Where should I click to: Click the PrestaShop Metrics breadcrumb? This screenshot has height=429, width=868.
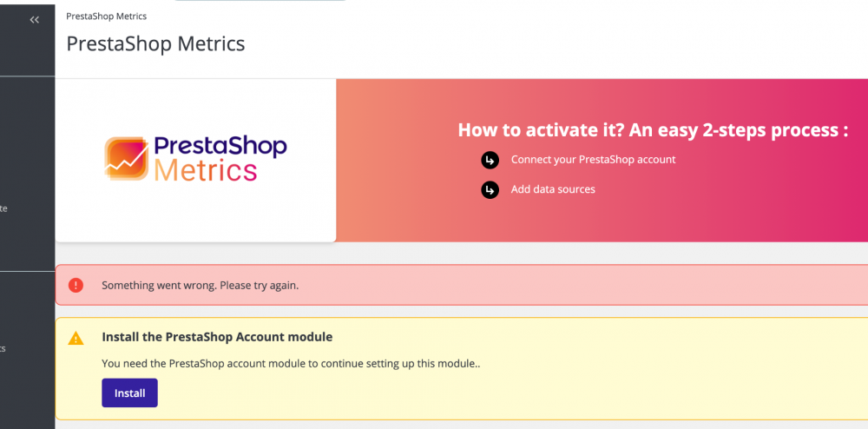click(106, 16)
